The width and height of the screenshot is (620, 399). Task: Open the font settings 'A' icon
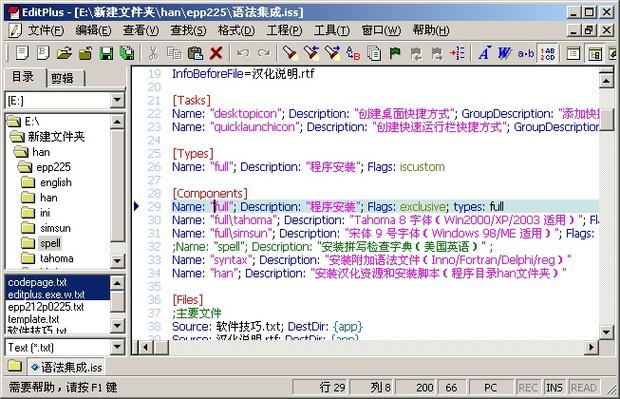click(484, 53)
